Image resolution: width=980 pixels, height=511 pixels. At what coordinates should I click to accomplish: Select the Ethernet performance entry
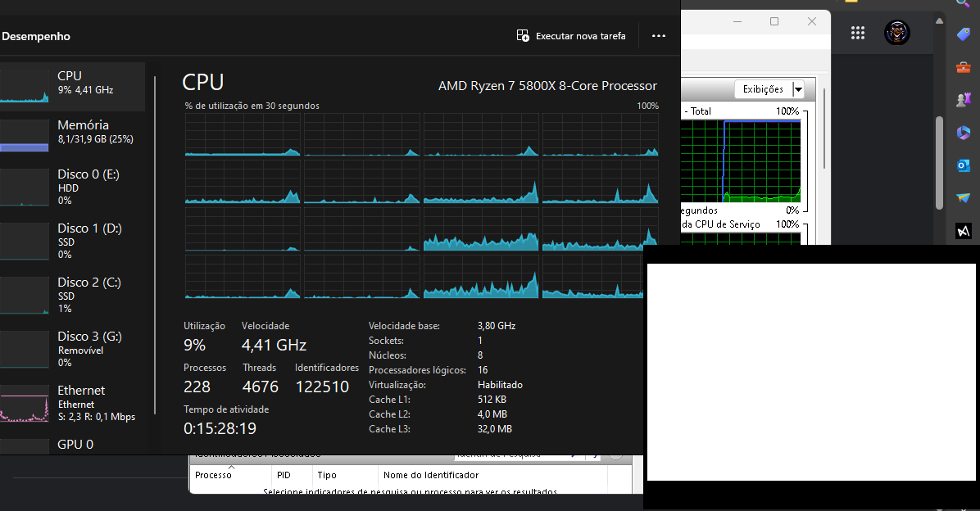click(x=73, y=402)
